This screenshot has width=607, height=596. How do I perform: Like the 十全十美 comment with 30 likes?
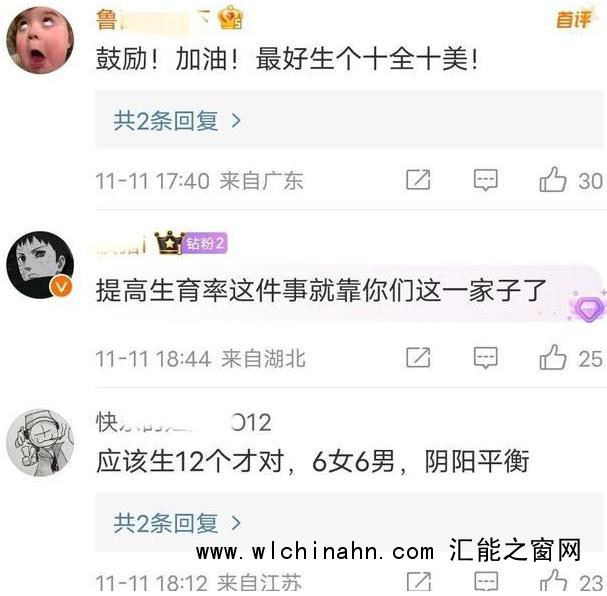553,180
